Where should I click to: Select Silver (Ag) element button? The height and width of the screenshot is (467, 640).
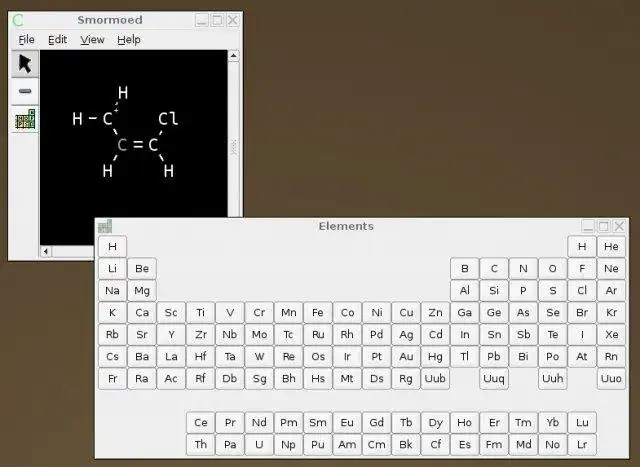tap(406, 335)
